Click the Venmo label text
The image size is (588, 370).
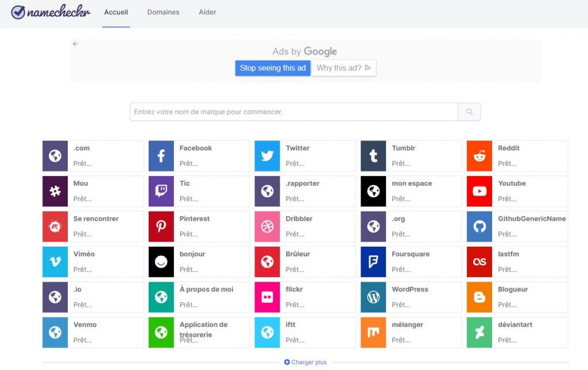85,325
